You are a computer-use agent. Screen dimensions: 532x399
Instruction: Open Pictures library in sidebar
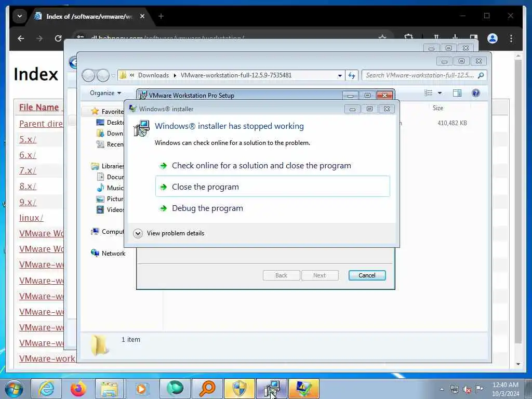pos(110,199)
